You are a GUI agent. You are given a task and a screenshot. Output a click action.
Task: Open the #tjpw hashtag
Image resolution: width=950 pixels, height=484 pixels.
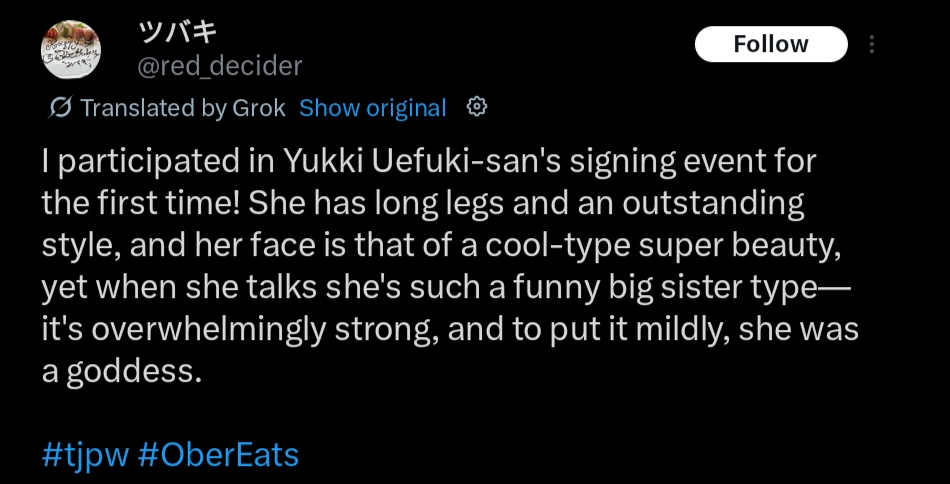point(85,455)
